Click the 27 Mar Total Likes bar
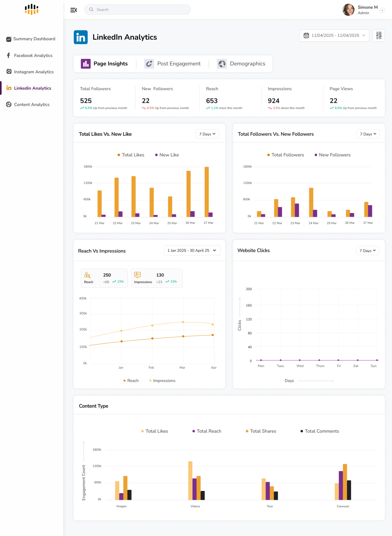Image resolution: width=392 pixels, height=536 pixels. pos(207,192)
